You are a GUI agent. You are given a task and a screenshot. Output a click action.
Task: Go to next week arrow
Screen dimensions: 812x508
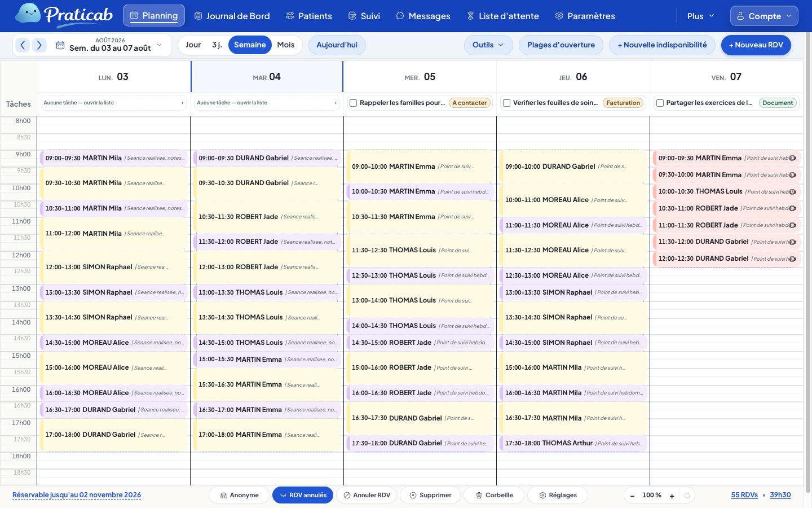point(39,45)
